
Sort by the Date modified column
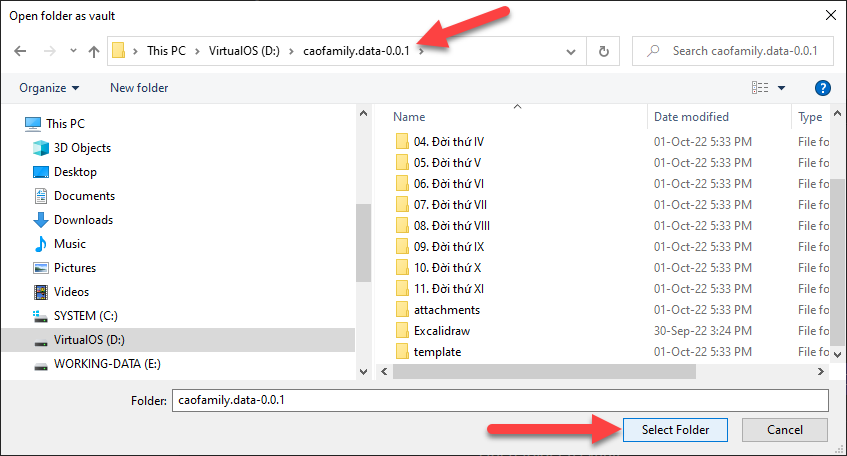point(691,117)
